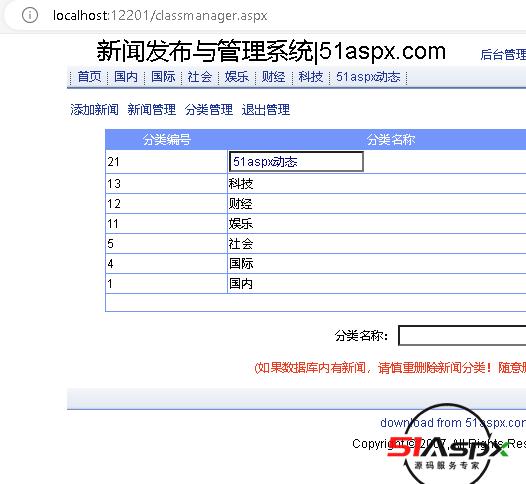Open the 添加新闻 admin link
526x484 pixels.
click(x=95, y=110)
